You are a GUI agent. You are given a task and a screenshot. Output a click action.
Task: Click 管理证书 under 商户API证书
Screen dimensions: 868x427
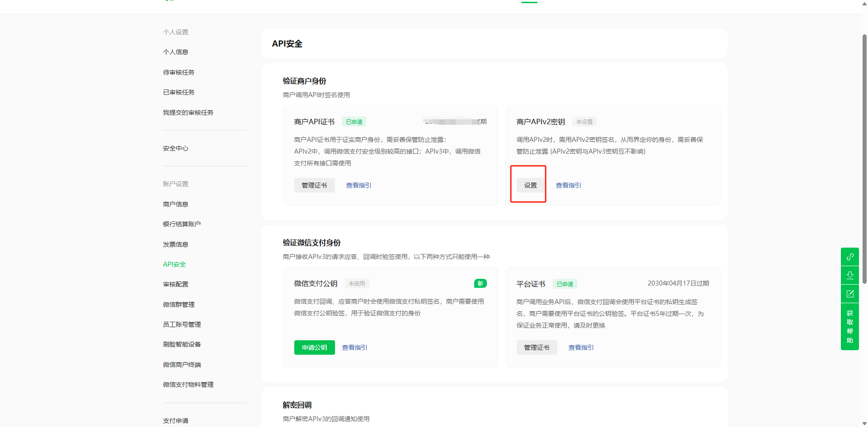pos(314,185)
